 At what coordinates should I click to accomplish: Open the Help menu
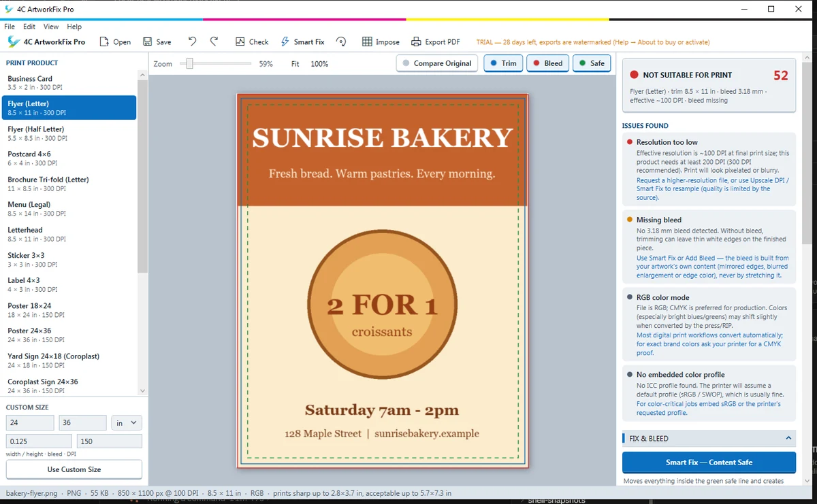click(x=74, y=27)
